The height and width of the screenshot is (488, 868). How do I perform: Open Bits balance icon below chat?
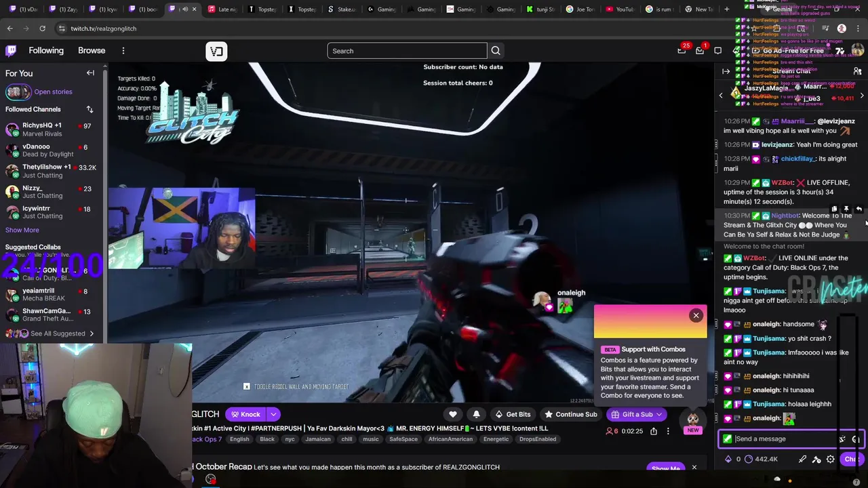pyautogui.click(x=729, y=459)
